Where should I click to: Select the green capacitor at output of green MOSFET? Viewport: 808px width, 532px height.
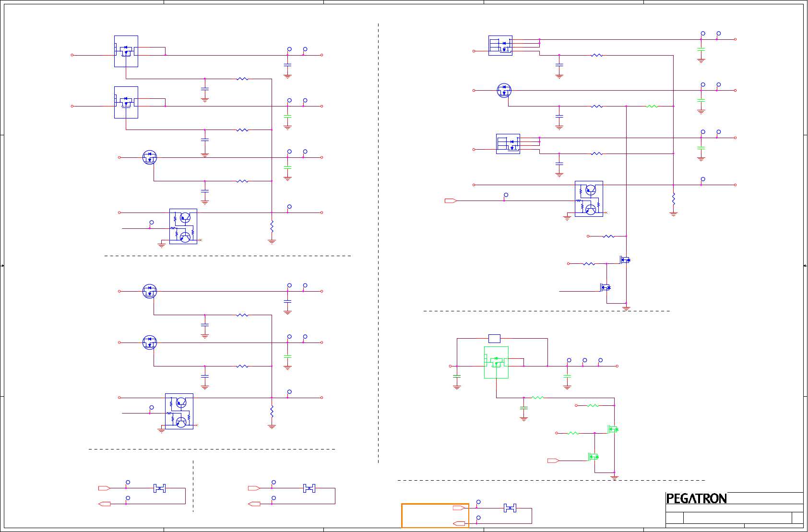pos(567,377)
